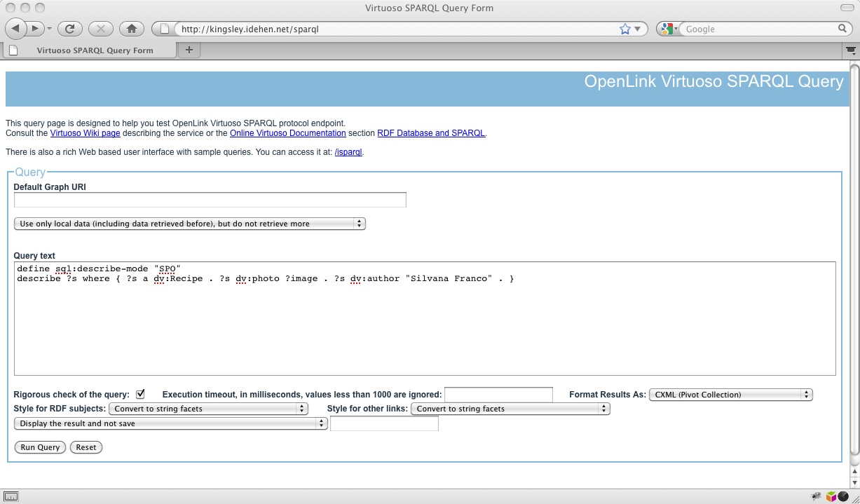Click the Default Graph URI field
Image resolution: width=860 pixels, height=504 pixels.
point(210,200)
